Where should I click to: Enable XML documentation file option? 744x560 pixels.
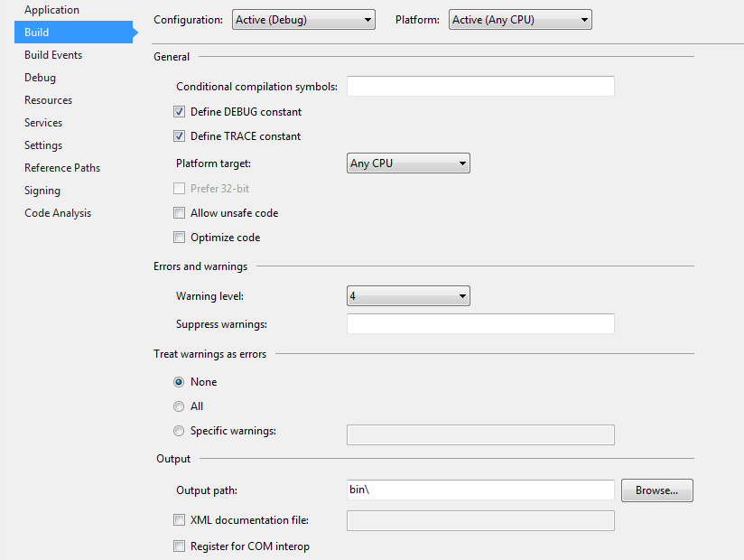click(179, 520)
